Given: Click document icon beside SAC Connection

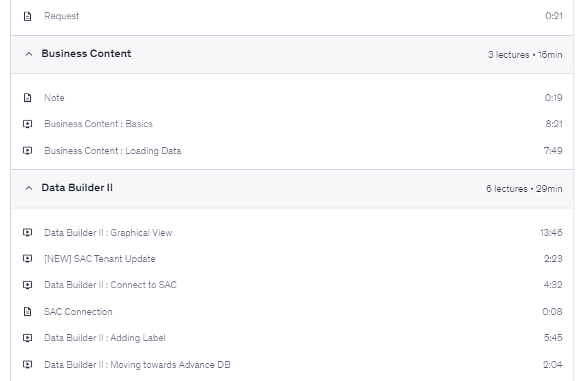Looking at the screenshot, I should click(28, 312).
